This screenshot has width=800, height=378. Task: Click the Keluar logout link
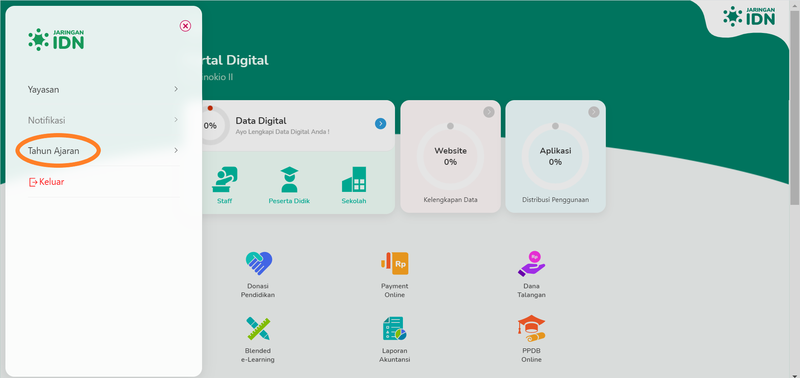[x=46, y=182]
